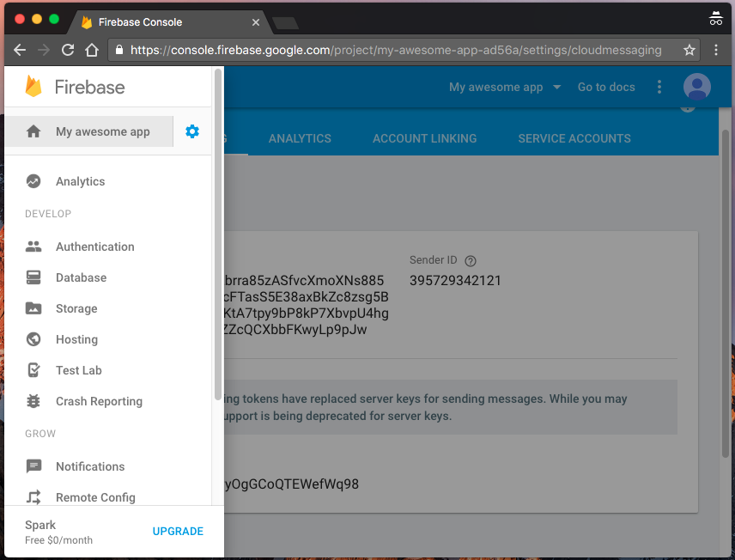735x560 pixels.
Task: Click the Authentication people icon
Action: click(x=33, y=247)
